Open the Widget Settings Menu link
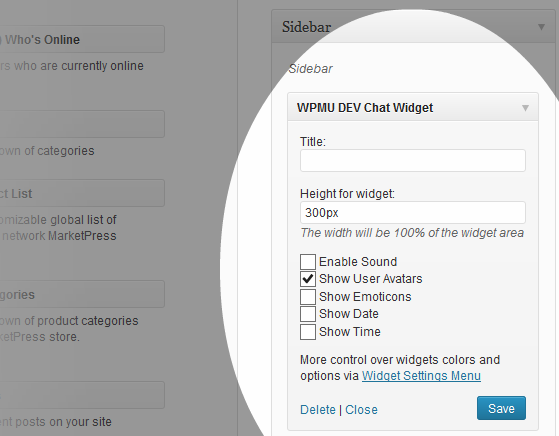The image size is (559, 436). coord(421,376)
